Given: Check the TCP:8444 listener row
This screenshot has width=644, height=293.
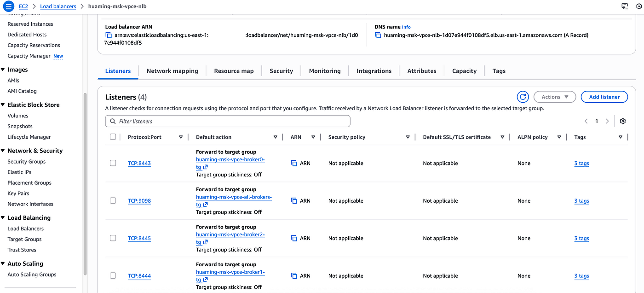Looking at the screenshot, I should (x=113, y=275).
